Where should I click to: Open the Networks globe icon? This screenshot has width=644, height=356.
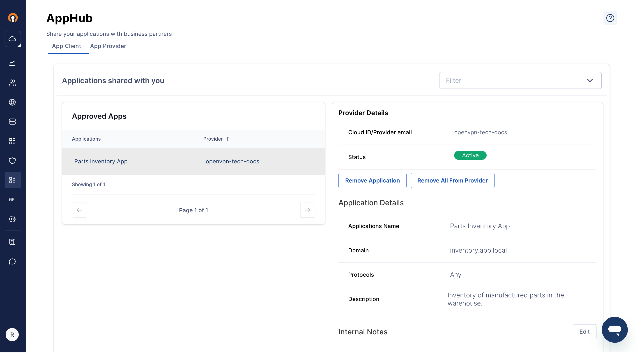(x=12, y=103)
